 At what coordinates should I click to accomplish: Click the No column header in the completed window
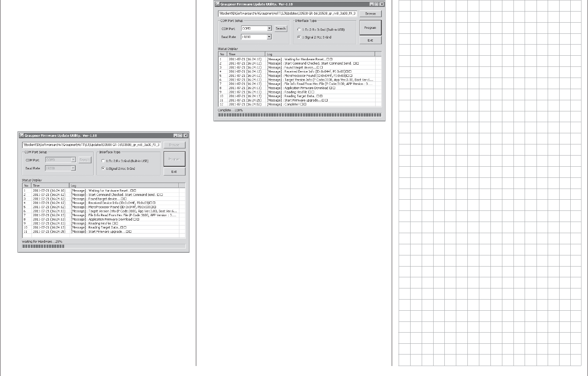(x=222, y=54)
